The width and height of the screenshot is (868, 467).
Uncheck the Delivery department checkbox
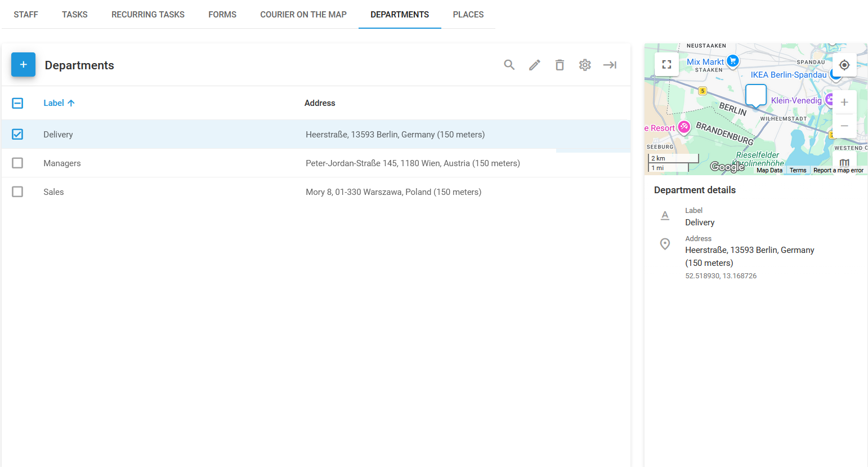point(17,134)
